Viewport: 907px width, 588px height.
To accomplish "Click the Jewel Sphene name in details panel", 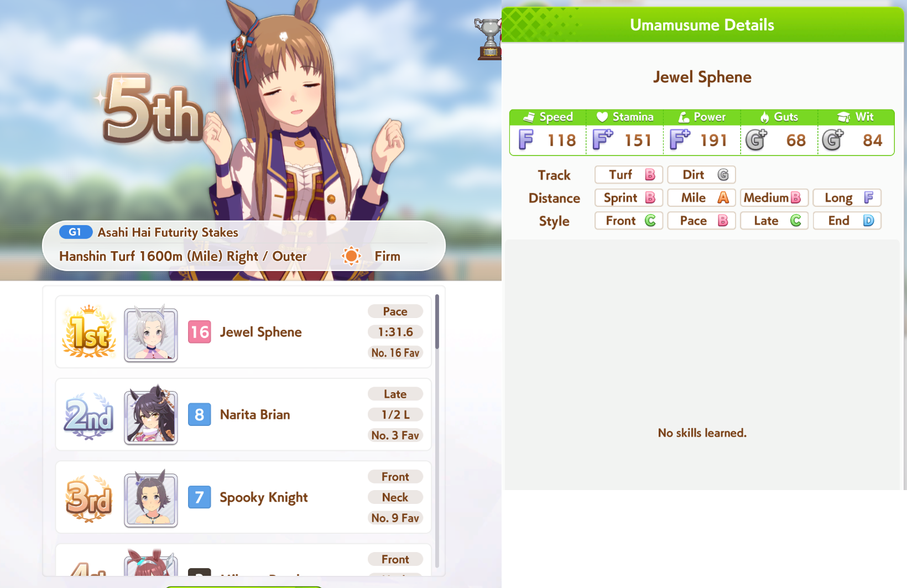I will 702,77.
